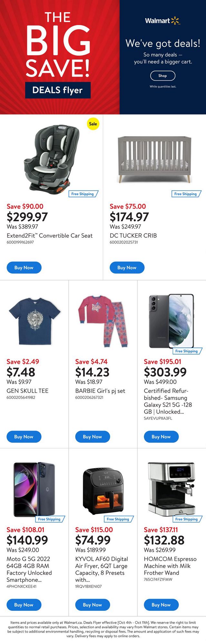Click the espresso machine Free Shipping tag
Screen dimensions: 206x644
(187, 519)
